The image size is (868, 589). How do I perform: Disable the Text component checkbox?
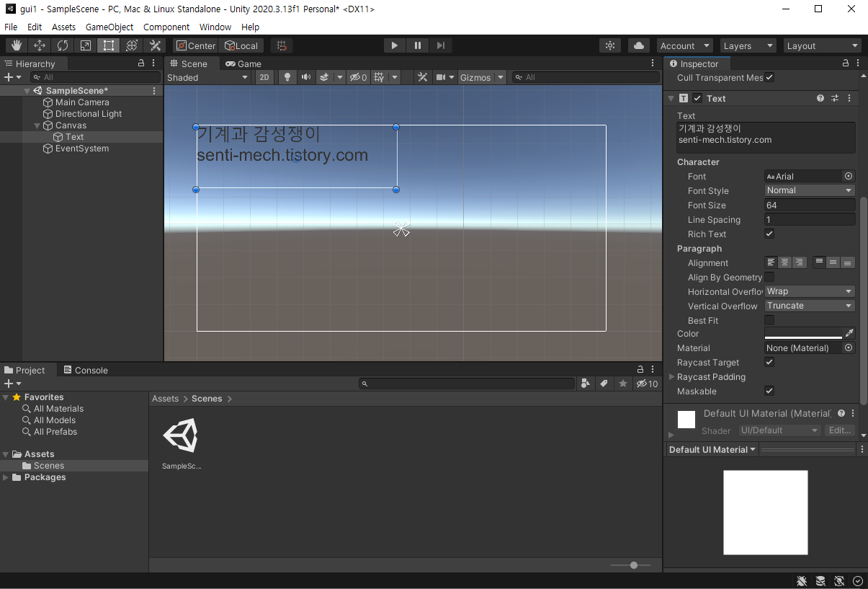[697, 98]
